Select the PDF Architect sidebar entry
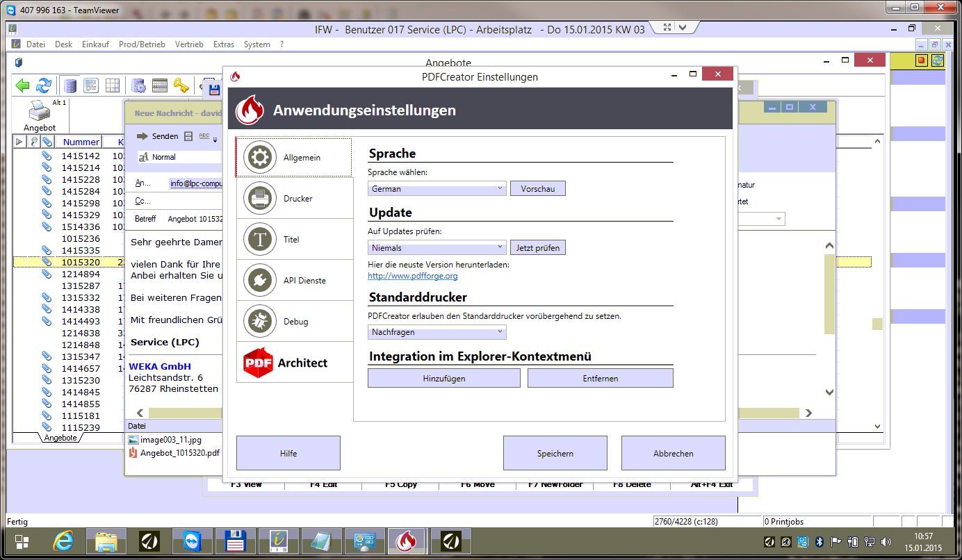The height and width of the screenshot is (560, 962). point(295,363)
